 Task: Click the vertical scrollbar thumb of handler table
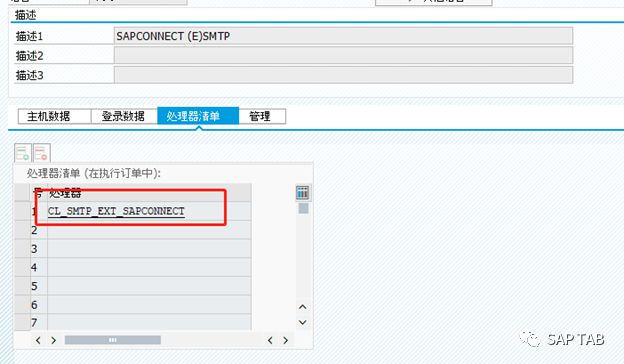pos(303,208)
